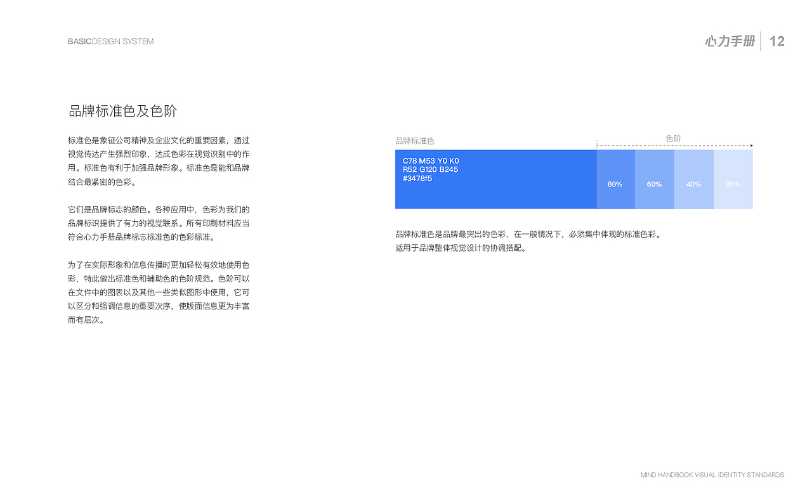
Task: Select the 20% tint swatch
Action: [x=733, y=179]
